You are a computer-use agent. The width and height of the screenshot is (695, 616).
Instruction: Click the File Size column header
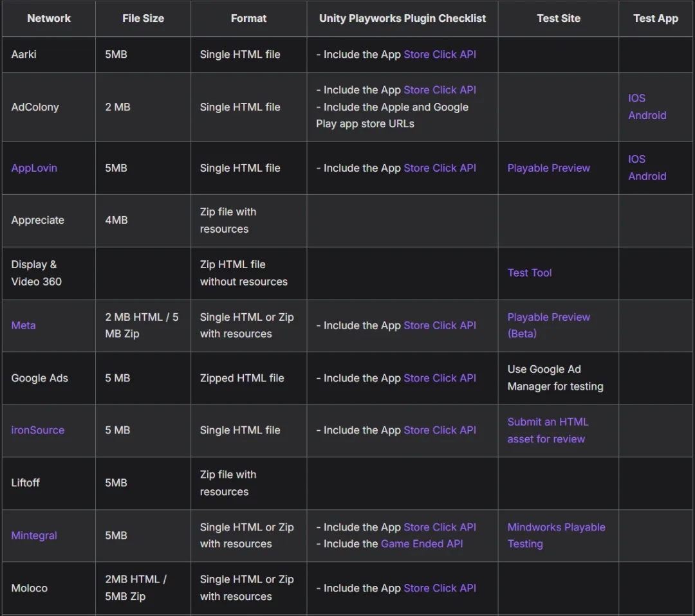pos(143,18)
